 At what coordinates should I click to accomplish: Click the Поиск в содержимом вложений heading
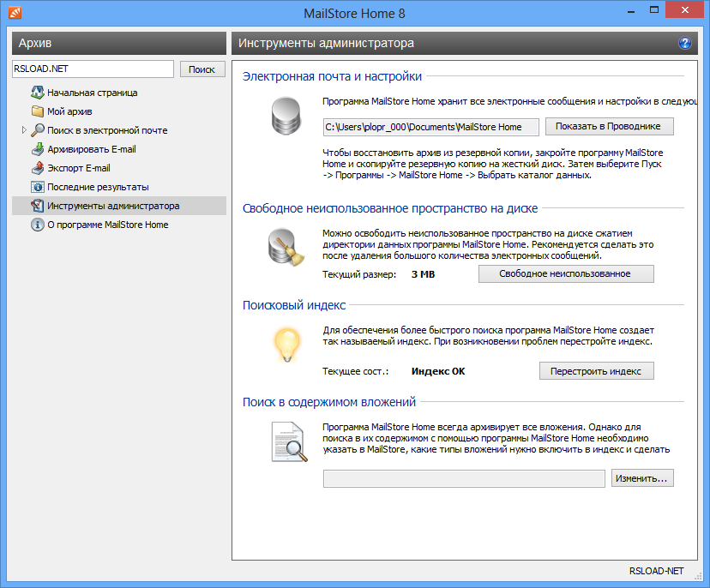pos(328,402)
